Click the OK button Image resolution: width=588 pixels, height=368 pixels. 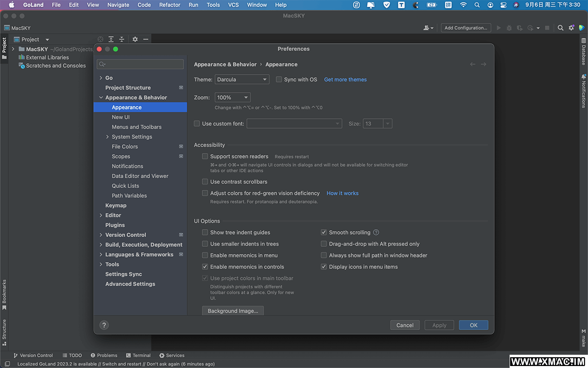point(473,325)
